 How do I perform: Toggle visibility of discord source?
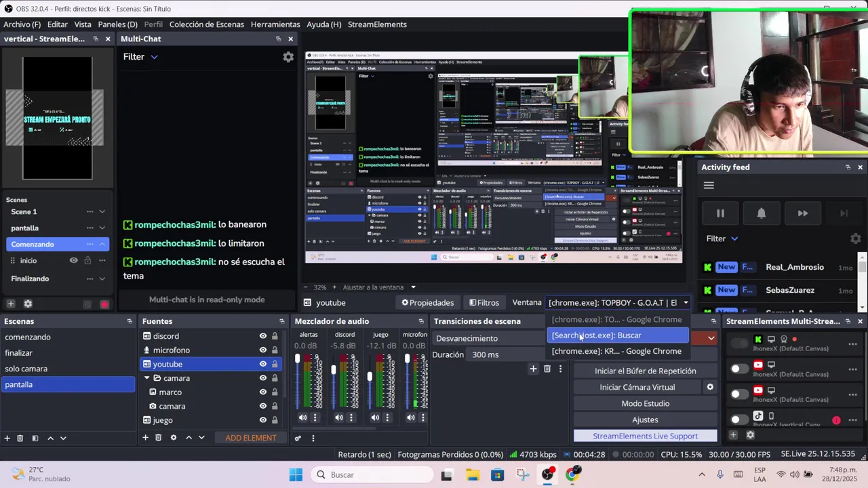[x=262, y=336]
